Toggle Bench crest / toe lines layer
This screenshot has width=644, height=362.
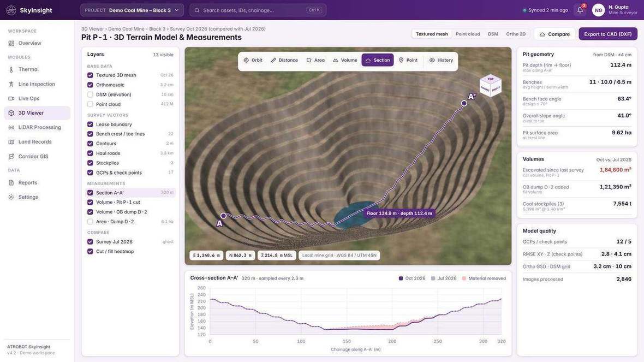pyautogui.click(x=90, y=134)
